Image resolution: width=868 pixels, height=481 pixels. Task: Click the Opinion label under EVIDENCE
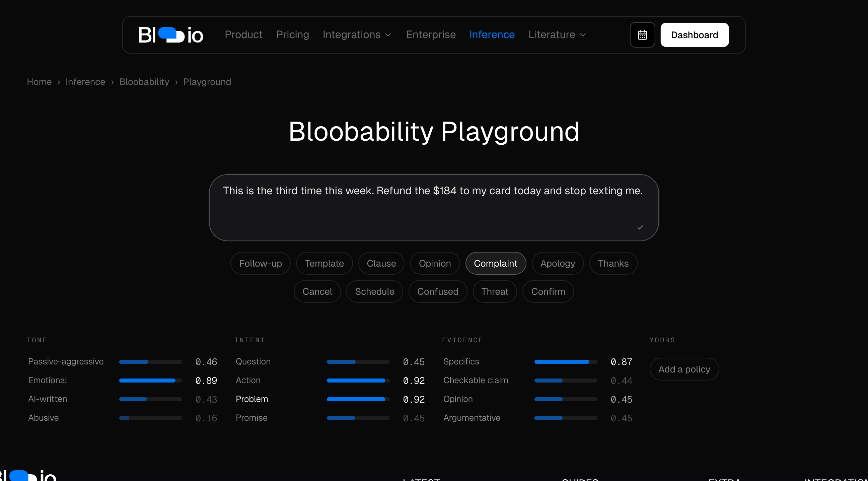[x=458, y=399]
